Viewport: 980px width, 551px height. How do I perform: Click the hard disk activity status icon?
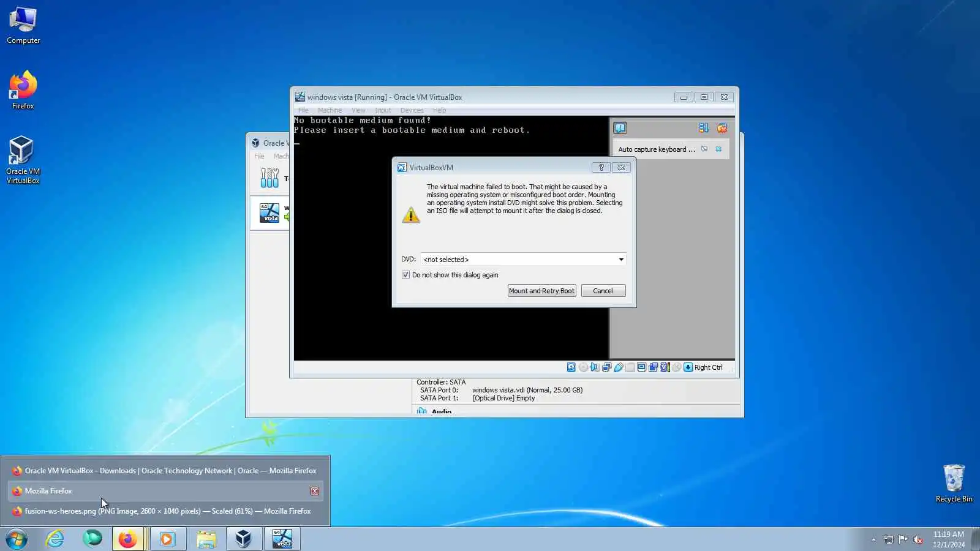pos(571,367)
